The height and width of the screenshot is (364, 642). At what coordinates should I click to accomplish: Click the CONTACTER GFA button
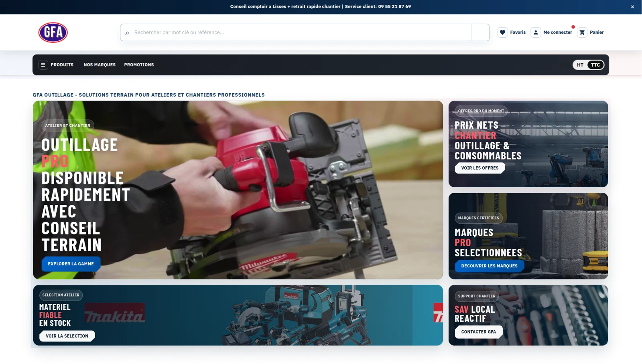click(x=479, y=332)
